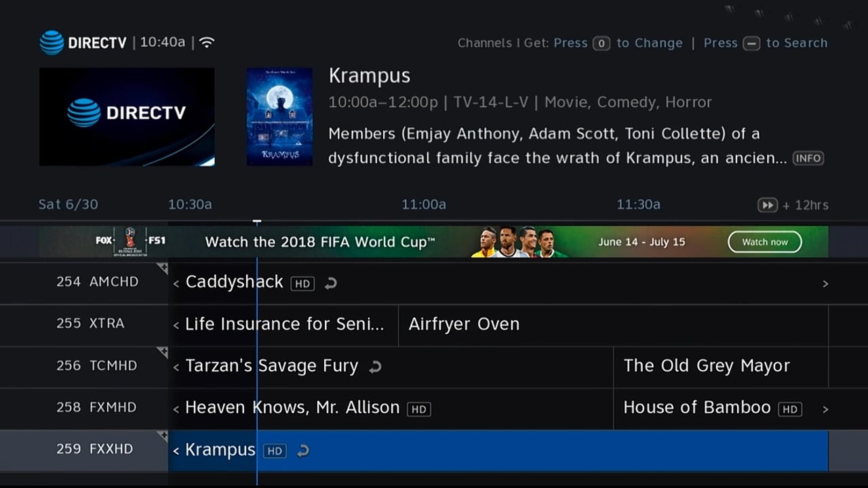Click the Watch the 2018 FIFA World Cup text
Screen dimensions: 868x488
point(320,242)
